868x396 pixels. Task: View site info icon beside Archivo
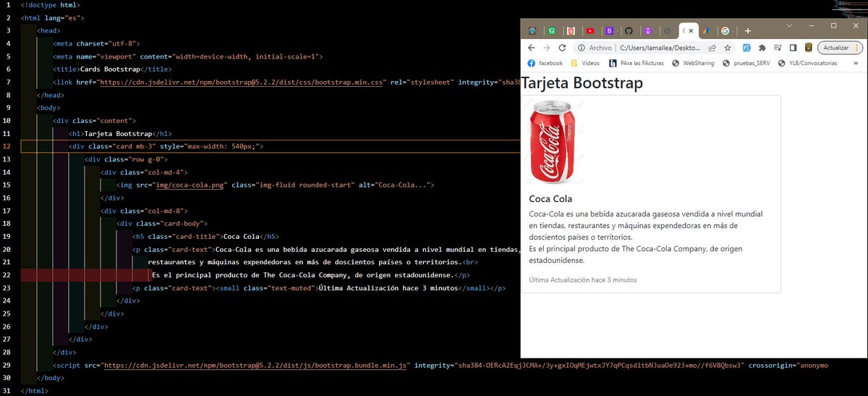pos(580,48)
